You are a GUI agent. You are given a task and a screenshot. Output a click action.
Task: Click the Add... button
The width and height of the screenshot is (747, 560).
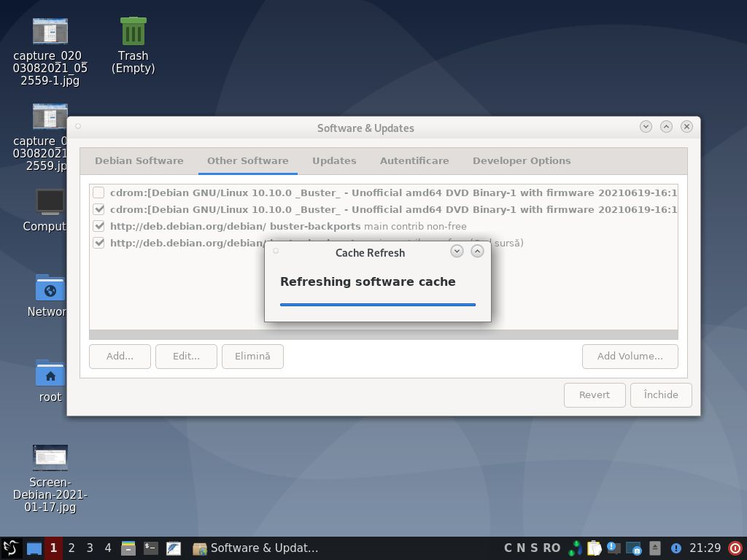120,357
